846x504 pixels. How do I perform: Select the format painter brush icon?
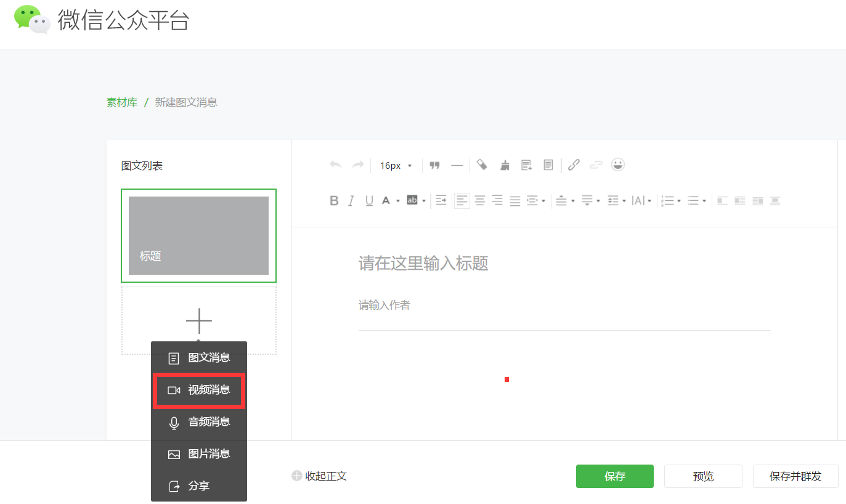(505, 165)
